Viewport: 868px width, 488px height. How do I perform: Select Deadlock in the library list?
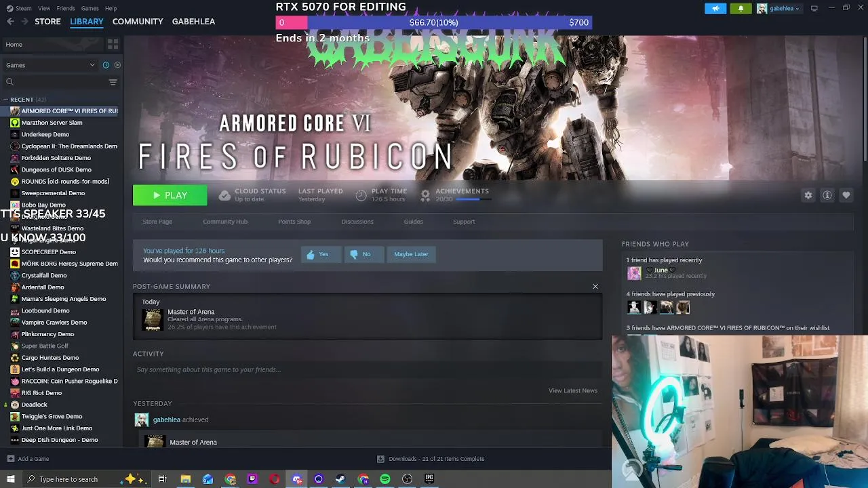[34, 405]
